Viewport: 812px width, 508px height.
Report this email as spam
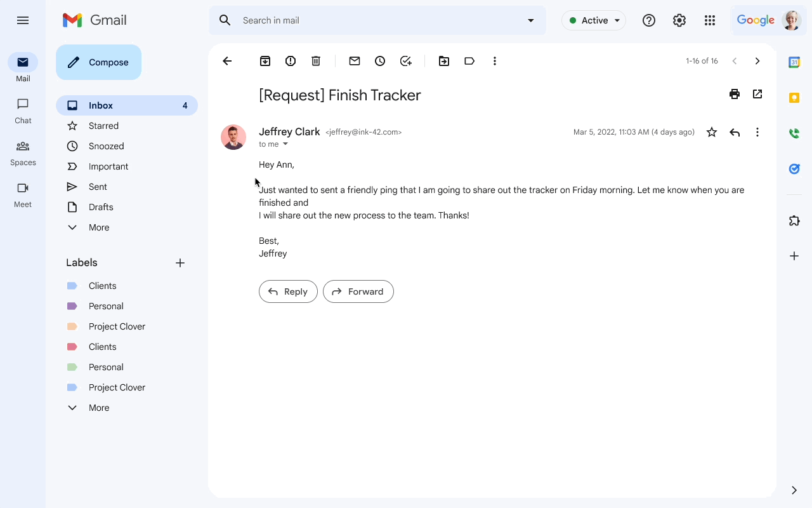(x=291, y=61)
